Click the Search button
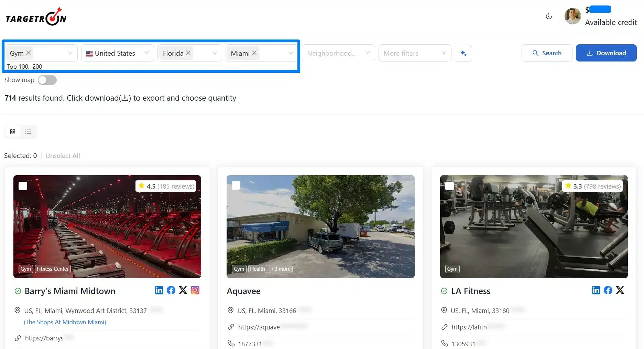 547,53
